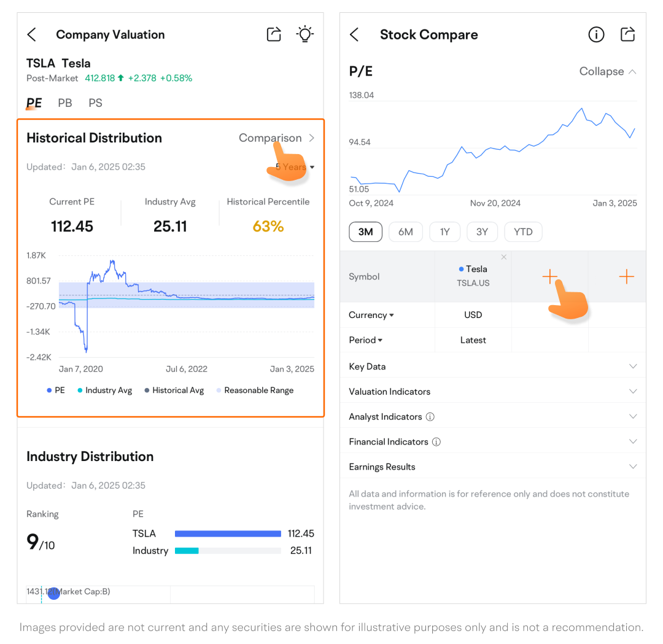Collapse the P/E chart

click(607, 72)
